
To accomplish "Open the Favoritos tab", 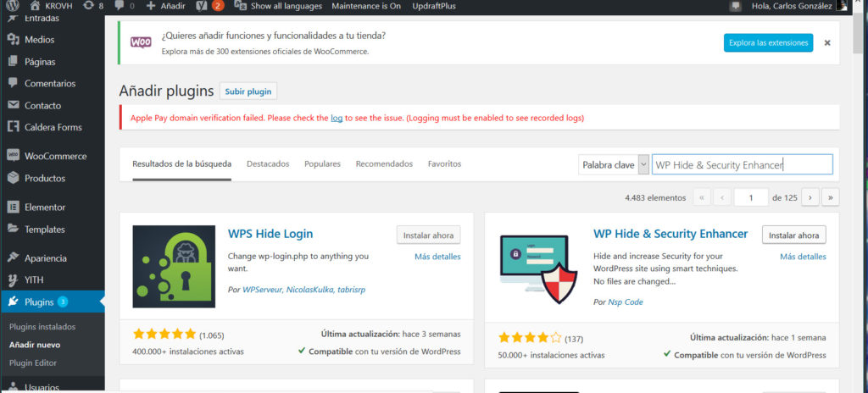I will click(444, 163).
